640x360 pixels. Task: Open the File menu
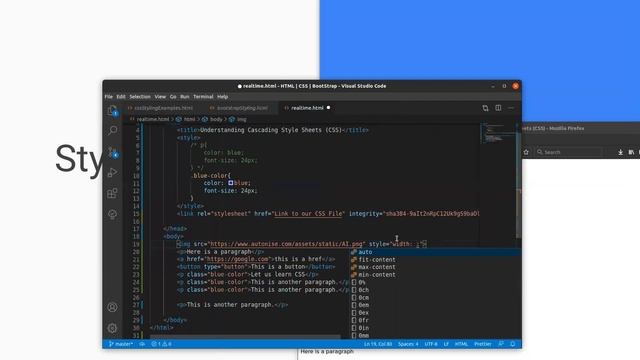[109, 97]
